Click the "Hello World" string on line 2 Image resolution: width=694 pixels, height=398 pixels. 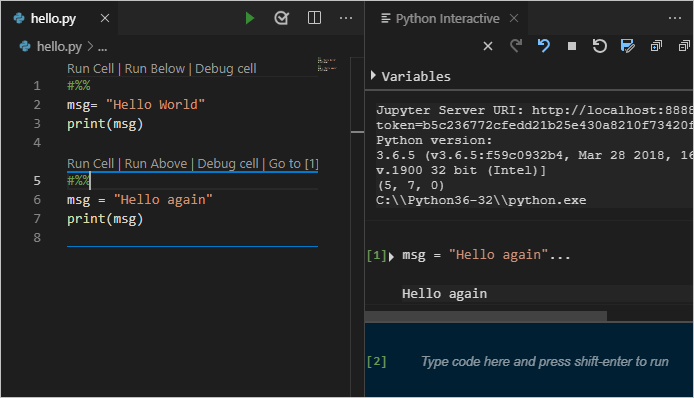point(155,105)
